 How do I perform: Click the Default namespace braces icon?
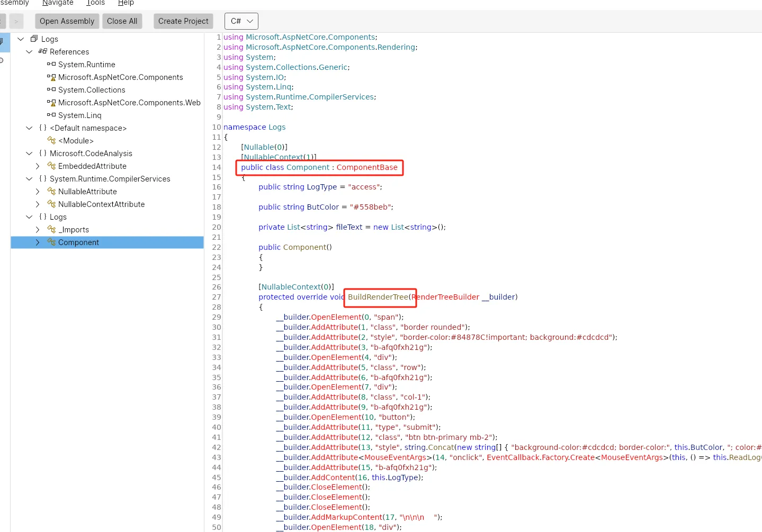click(x=43, y=128)
